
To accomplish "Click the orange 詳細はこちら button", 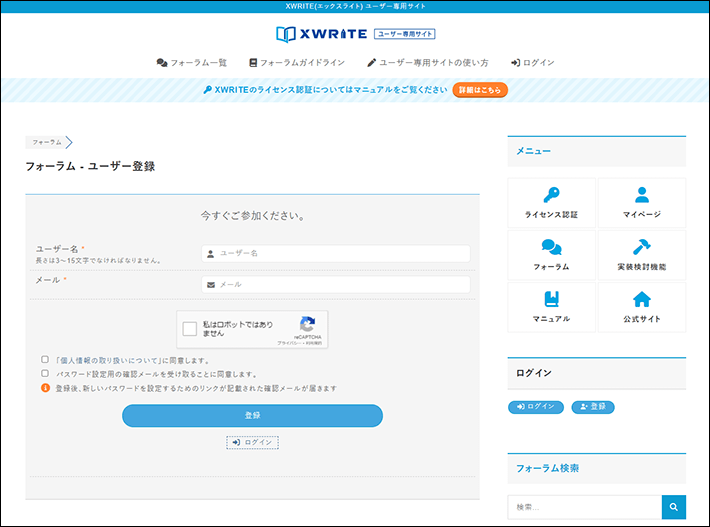I will [x=480, y=90].
